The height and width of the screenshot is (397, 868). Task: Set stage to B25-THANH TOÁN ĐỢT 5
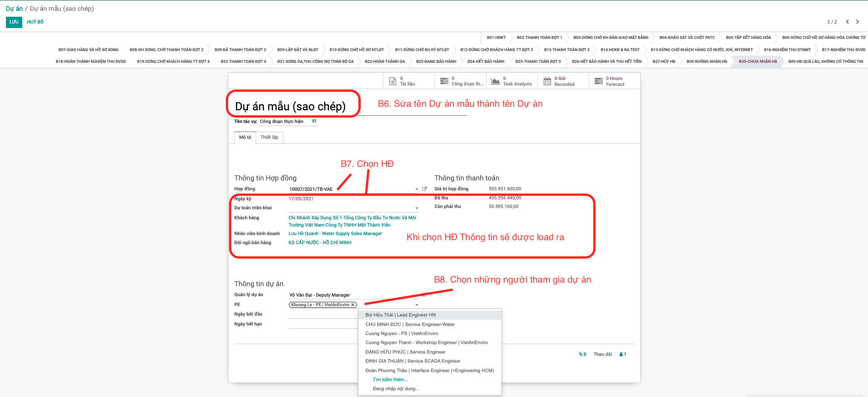[x=538, y=61]
